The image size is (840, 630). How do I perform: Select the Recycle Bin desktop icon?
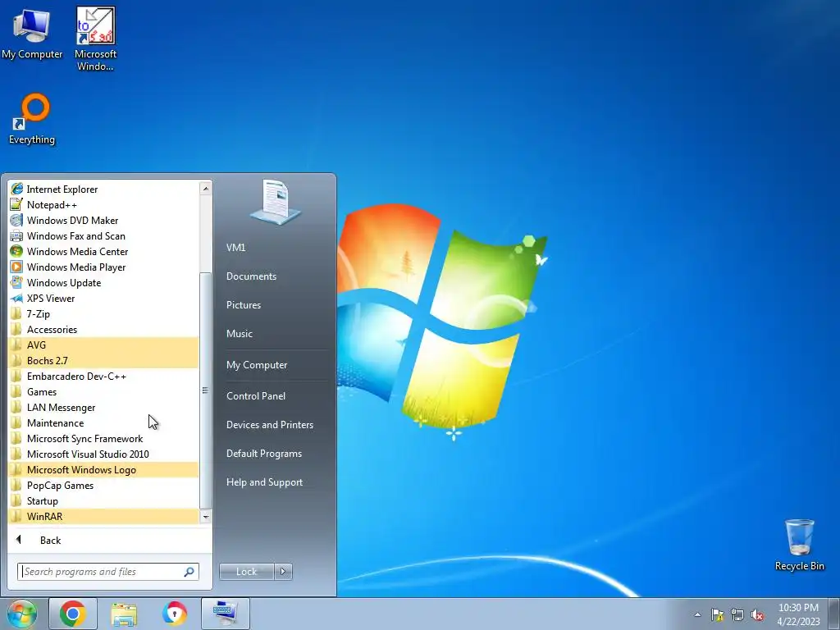click(x=799, y=545)
